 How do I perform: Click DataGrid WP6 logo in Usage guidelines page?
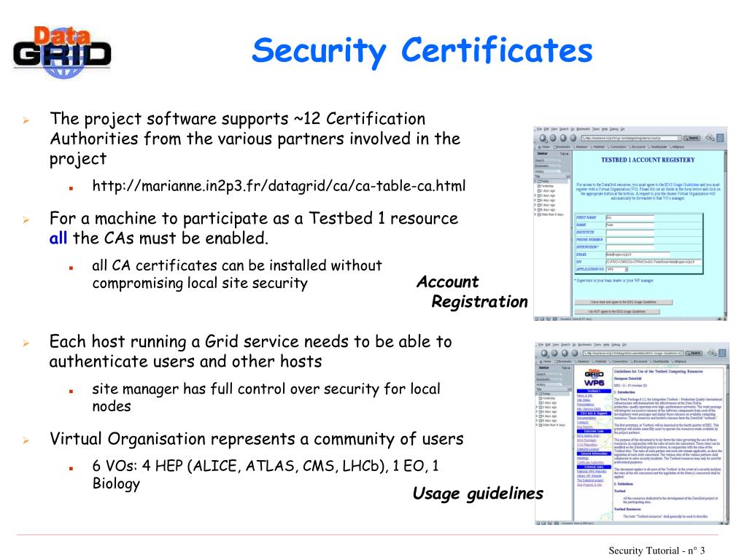point(594,378)
